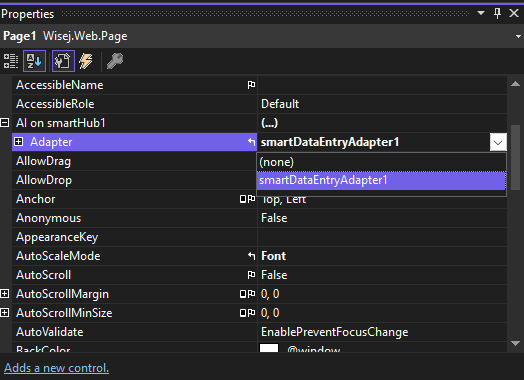
Task: Select the AllowDrop property
Action: (x=135, y=180)
